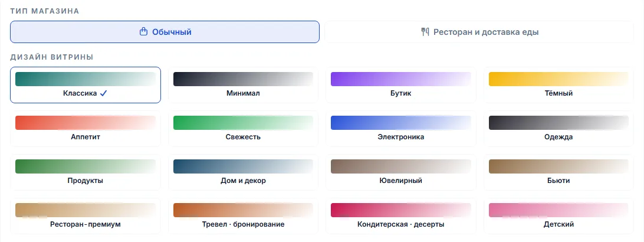Choose Ресторан и доставка еды store type
Screen dimensions: 644x242
479,32
